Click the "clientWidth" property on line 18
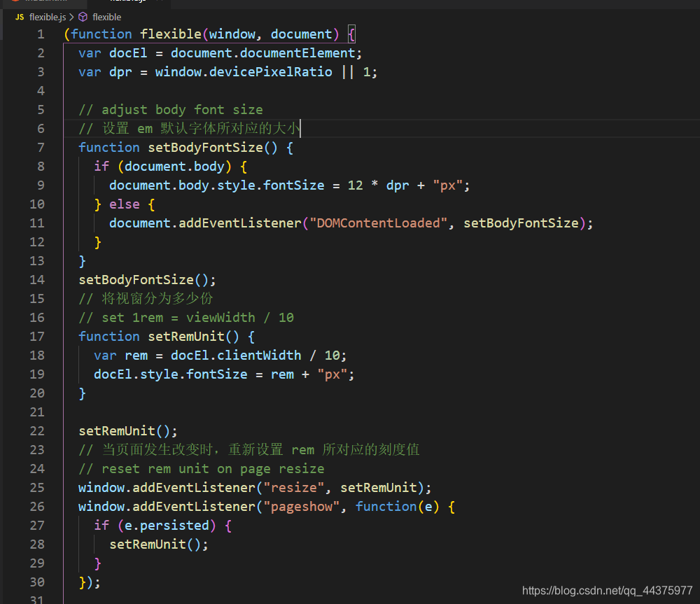Image resolution: width=700 pixels, height=604 pixels. tap(259, 356)
